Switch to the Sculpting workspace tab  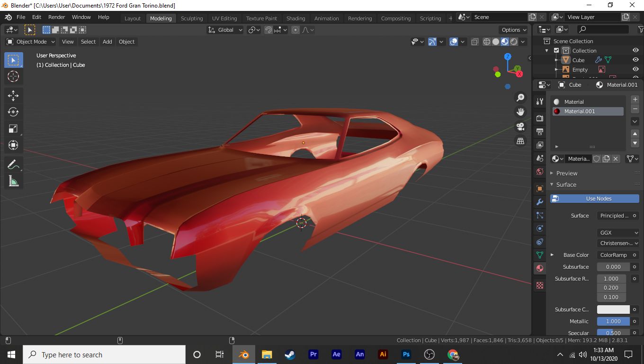pyautogui.click(x=192, y=18)
